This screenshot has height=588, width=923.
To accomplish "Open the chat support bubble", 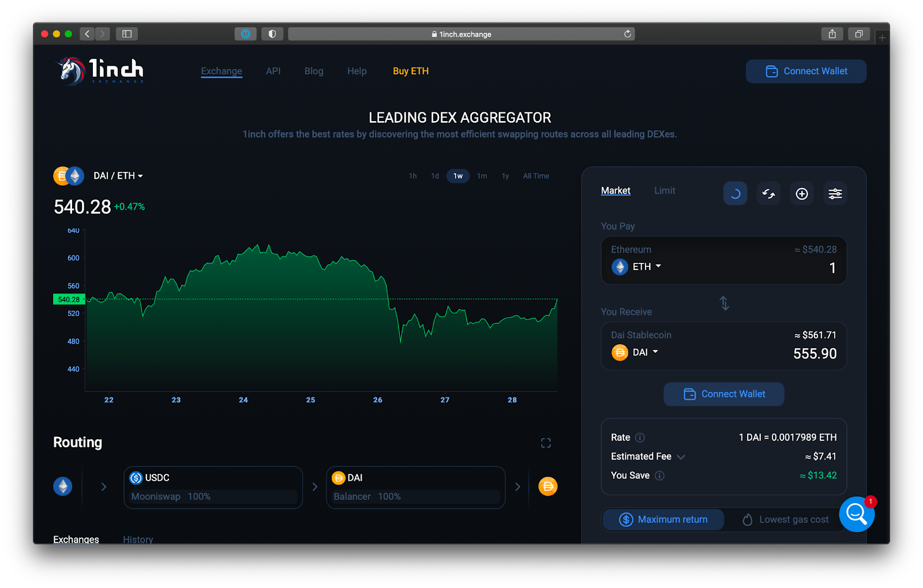I will tap(857, 514).
